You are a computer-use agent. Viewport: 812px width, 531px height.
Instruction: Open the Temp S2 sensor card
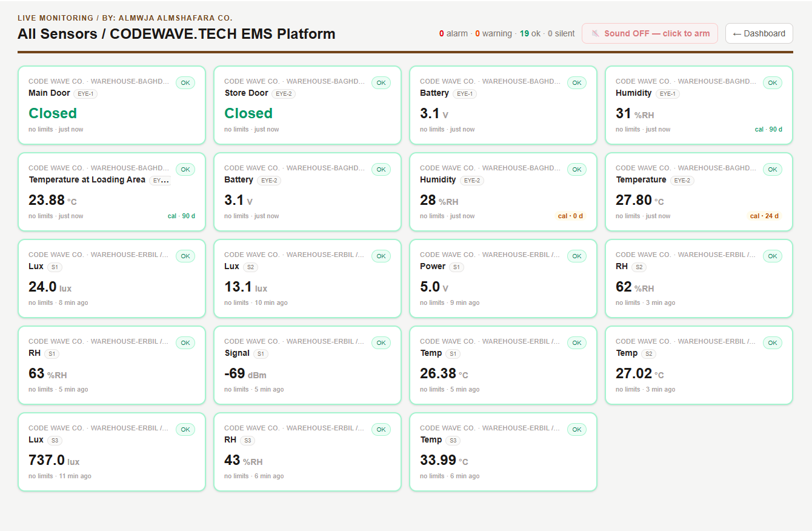pyautogui.click(x=699, y=365)
